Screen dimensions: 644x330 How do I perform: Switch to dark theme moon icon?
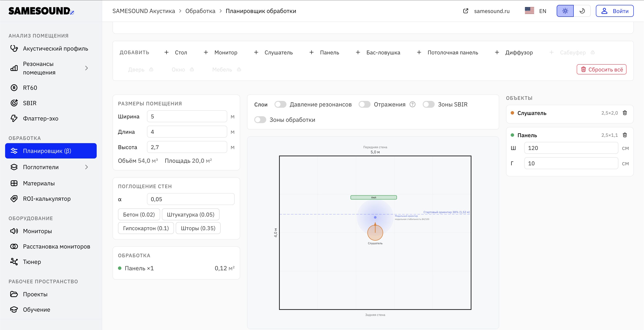[x=582, y=11]
